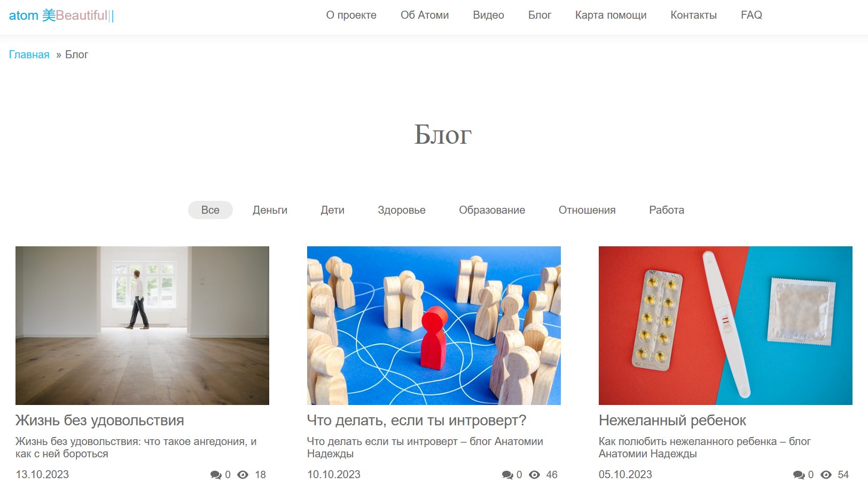Open the FAQ page
Viewport: 868px width, 483px height.
[x=752, y=15]
